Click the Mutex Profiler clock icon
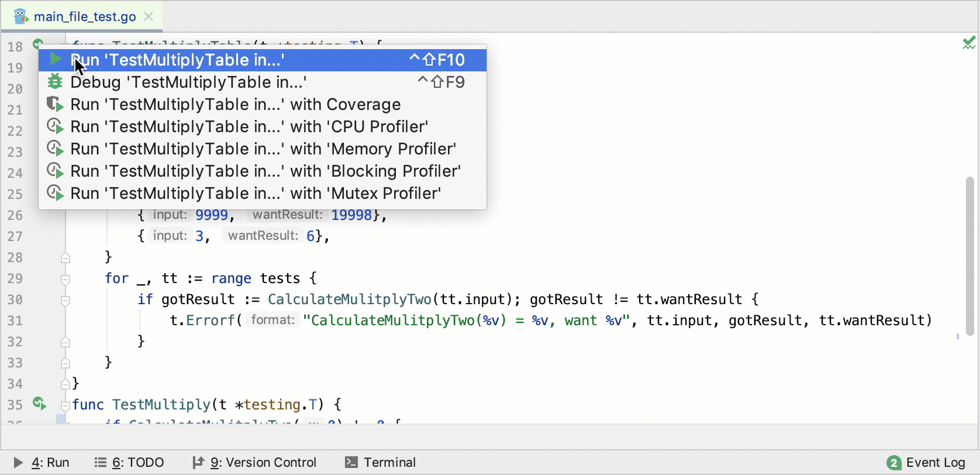Viewport: 980px width, 475px height. tap(55, 193)
